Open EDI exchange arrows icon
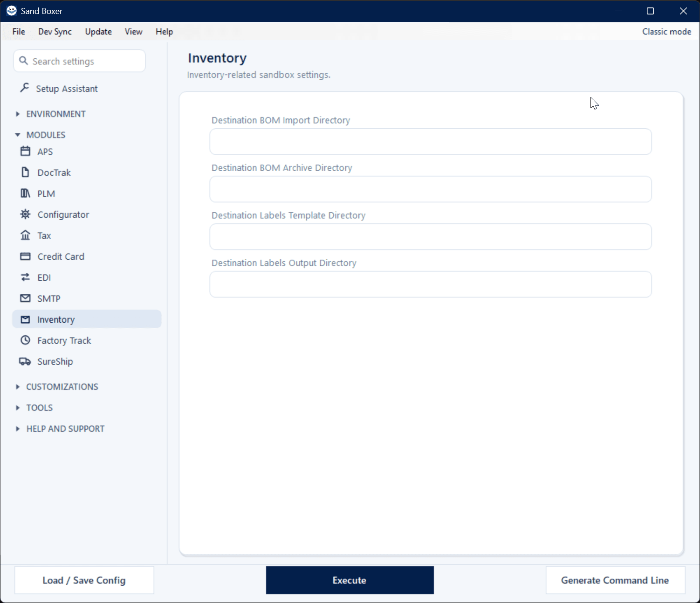Screen dimensions: 700x603 tap(25, 277)
